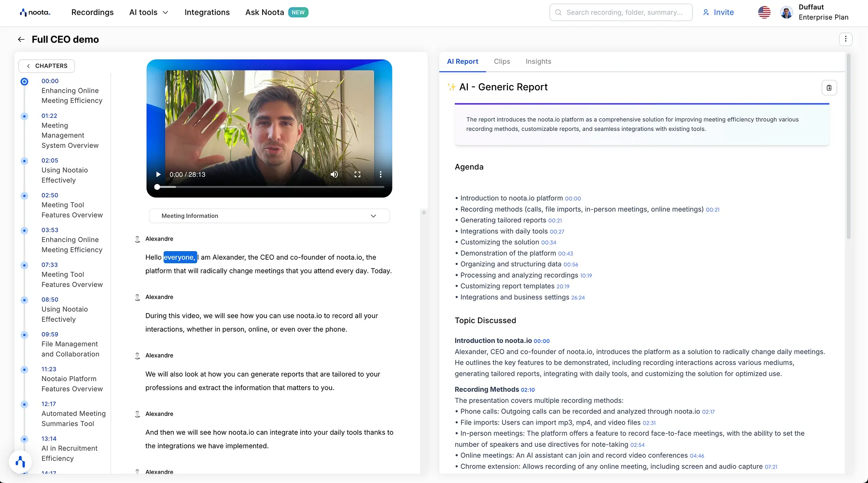Click the noota logo in the top bar
The height and width of the screenshot is (483, 868).
35,12
